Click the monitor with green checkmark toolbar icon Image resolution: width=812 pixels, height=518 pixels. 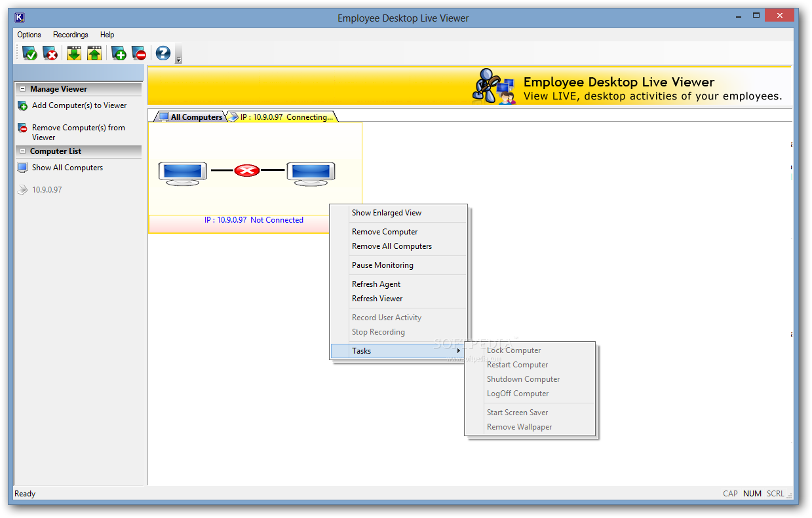29,54
